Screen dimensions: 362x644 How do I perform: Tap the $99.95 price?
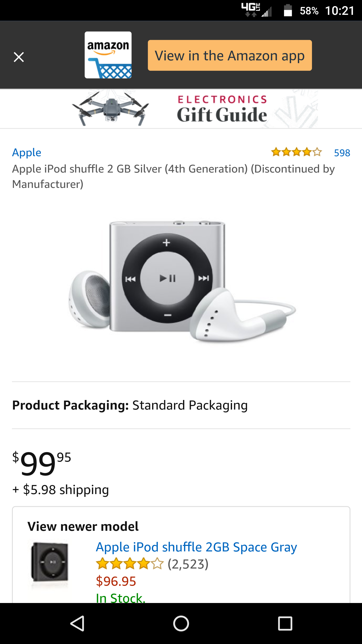point(42,463)
